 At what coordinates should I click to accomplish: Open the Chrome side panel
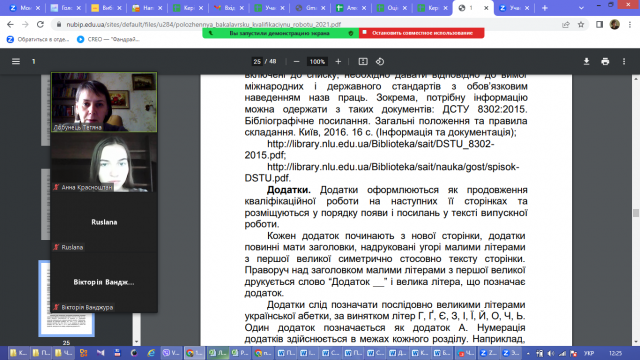[599, 24]
